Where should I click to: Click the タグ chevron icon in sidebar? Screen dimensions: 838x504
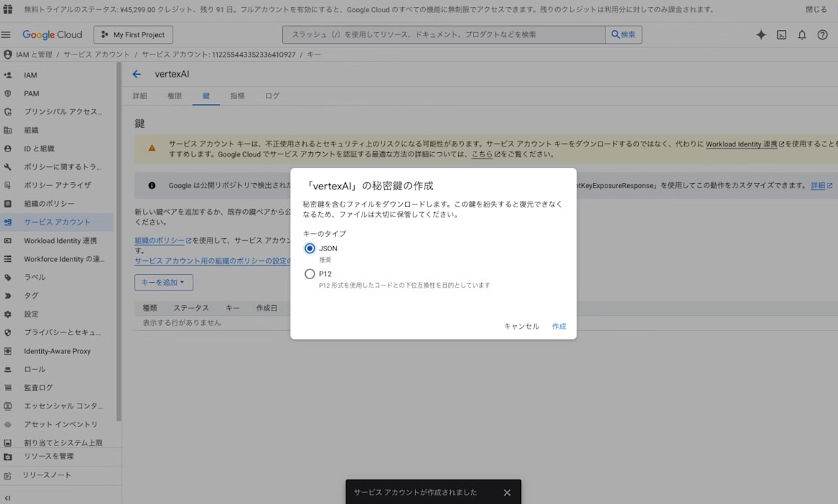[8, 296]
